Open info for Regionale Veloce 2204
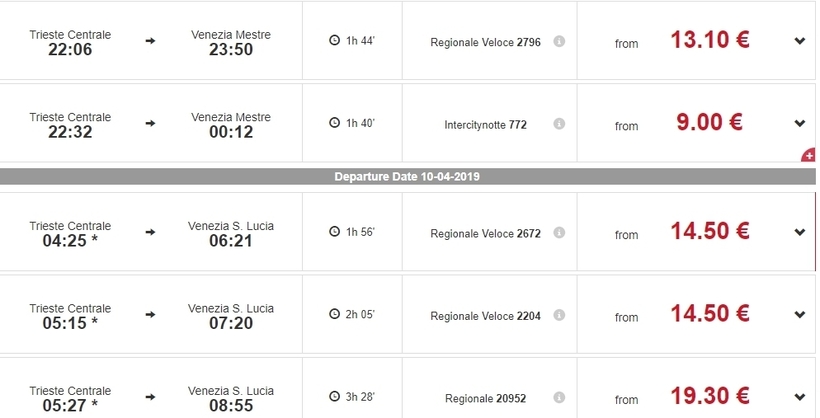Screen dimensions: 820x418 [559, 315]
